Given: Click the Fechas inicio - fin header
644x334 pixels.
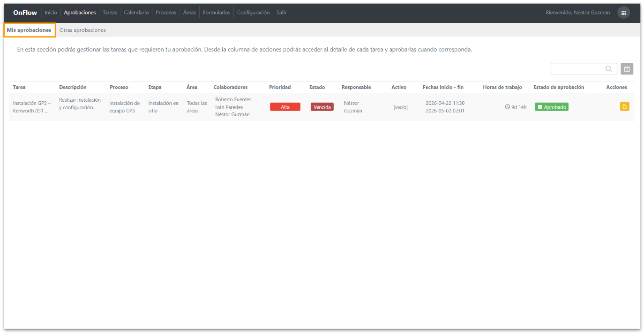Looking at the screenshot, I should (443, 87).
